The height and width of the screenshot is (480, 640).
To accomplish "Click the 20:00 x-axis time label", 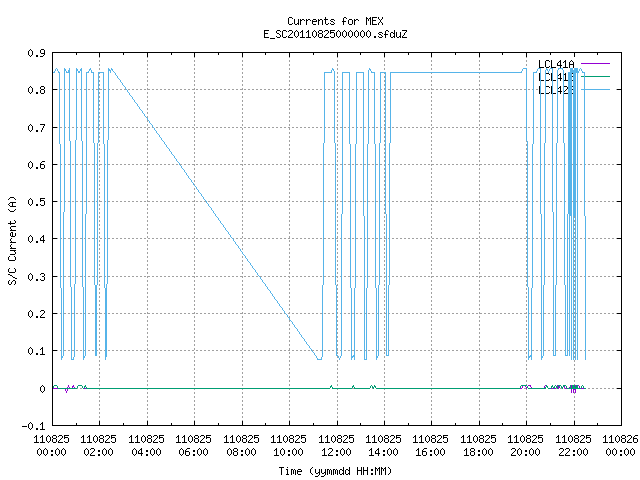I will pyautogui.click(x=525, y=452).
